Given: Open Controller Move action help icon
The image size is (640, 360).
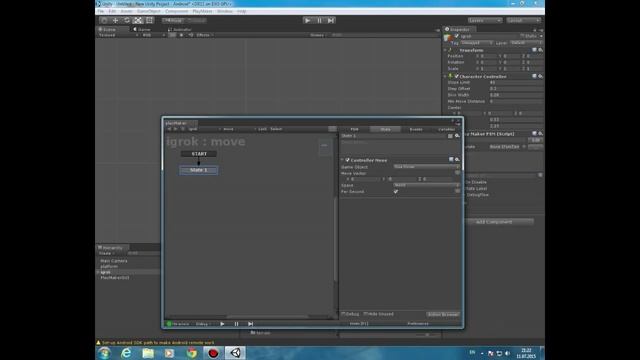Looking at the screenshot, I should pos(451,160).
